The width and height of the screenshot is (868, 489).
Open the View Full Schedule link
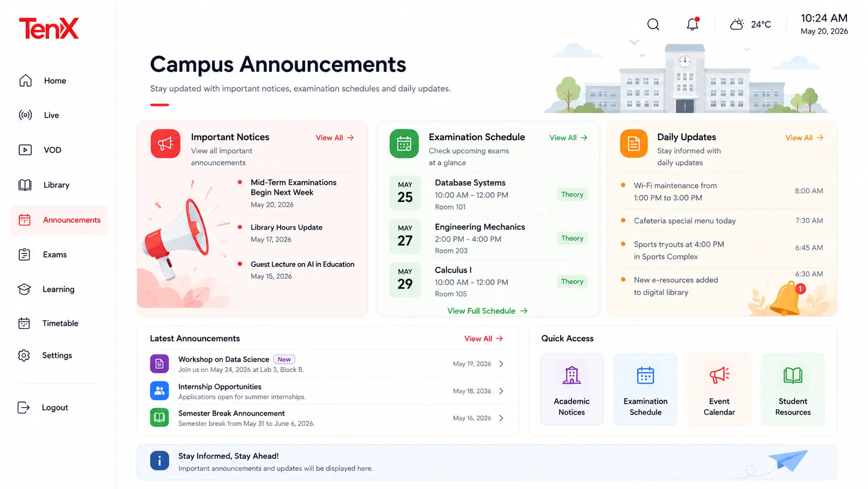[487, 311]
